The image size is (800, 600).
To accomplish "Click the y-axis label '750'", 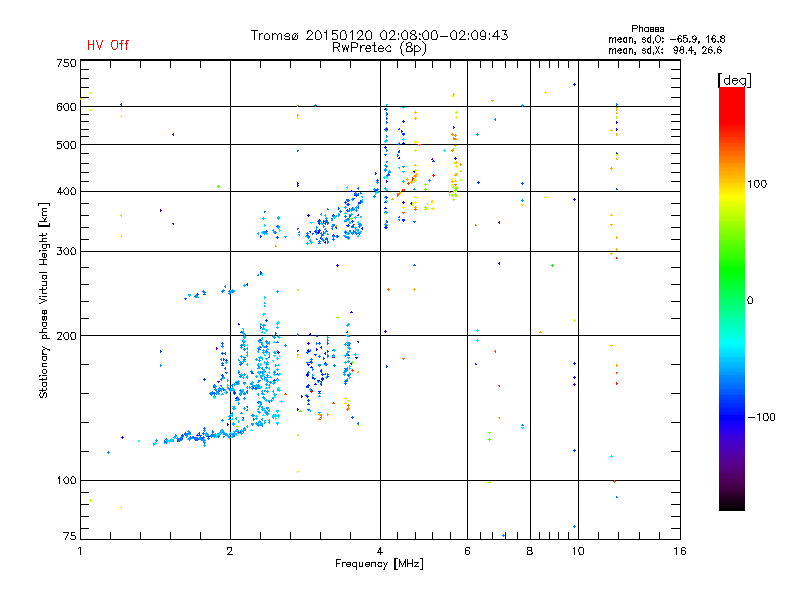I will pos(66,63).
